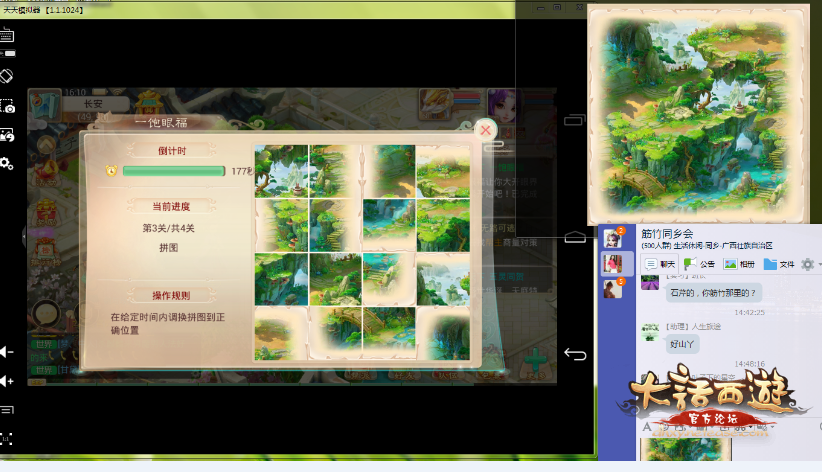
Task: Open the map icon beside 长安
Action: [45, 103]
